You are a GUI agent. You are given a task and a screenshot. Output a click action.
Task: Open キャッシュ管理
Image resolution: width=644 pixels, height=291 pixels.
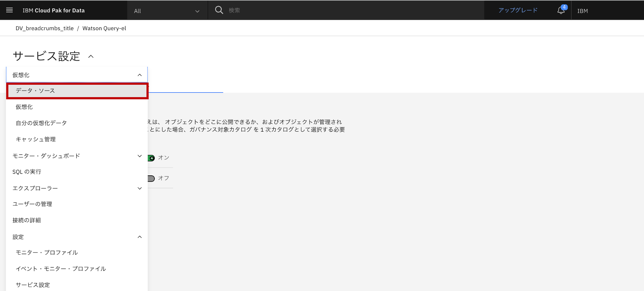[77, 139]
